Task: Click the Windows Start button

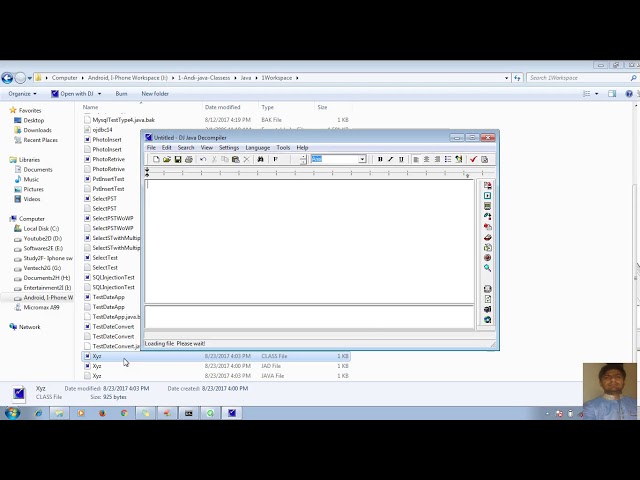Action: click(12, 413)
